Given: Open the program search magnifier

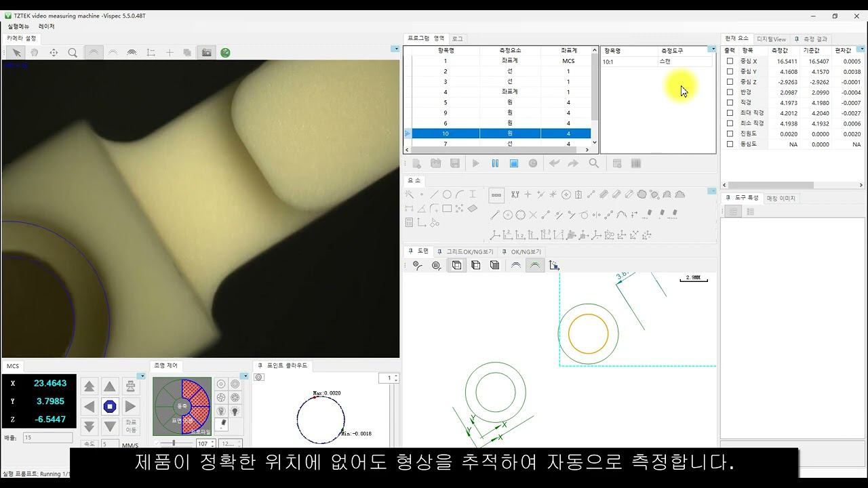Looking at the screenshot, I should [593, 163].
